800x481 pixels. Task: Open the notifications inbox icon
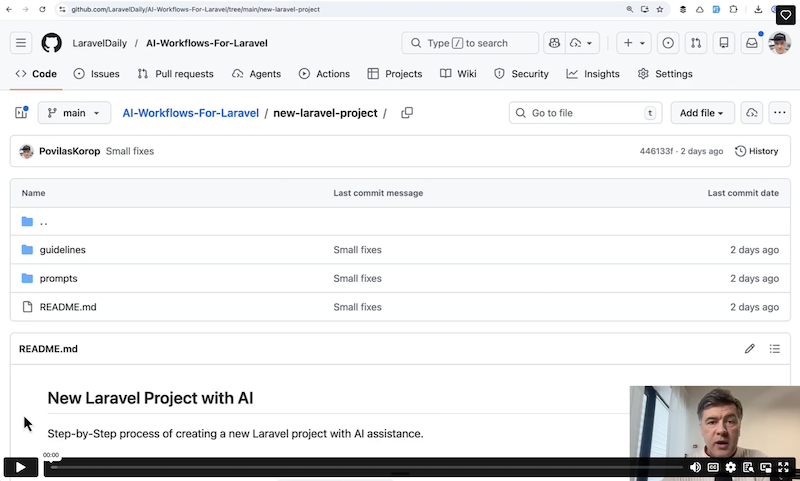point(751,43)
